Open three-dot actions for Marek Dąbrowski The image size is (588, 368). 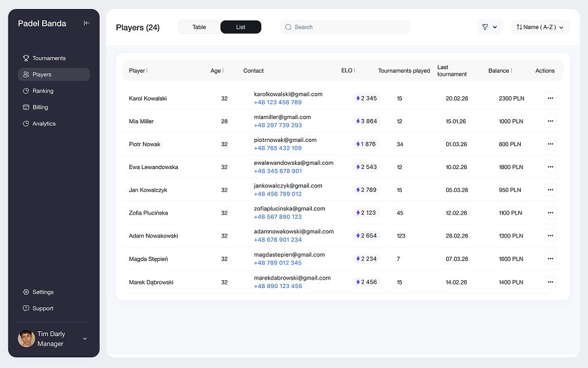tap(550, 282)
